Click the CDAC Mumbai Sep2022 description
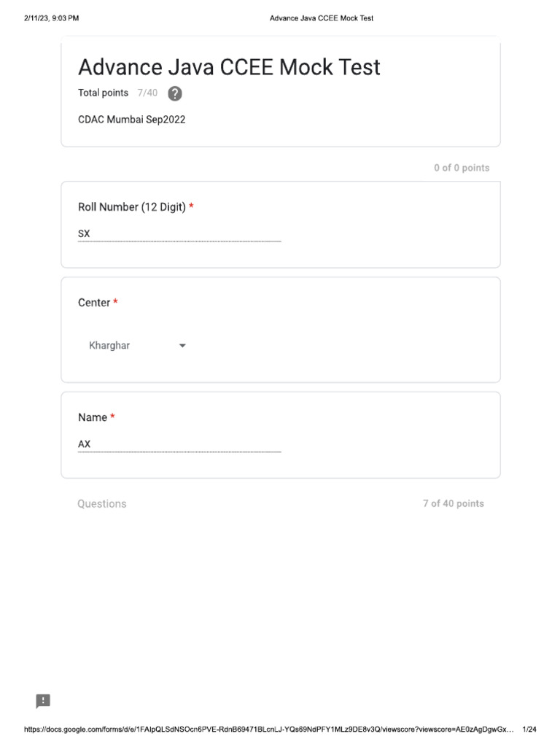 [x=131, y=120]
